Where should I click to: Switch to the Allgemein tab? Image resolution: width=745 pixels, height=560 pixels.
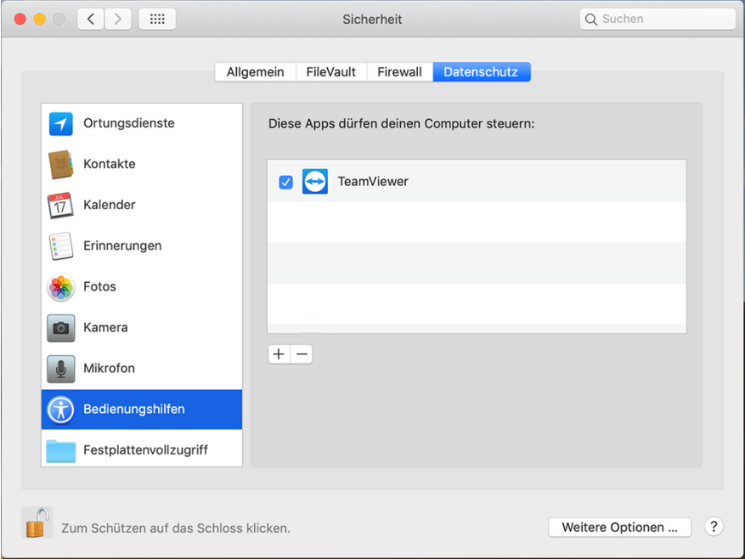coord(255,72)
